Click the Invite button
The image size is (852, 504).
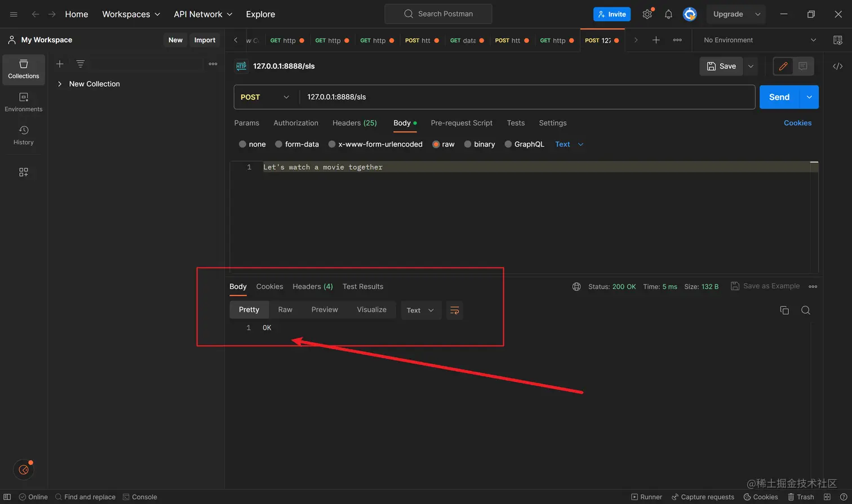pyautogui.click(x=612, y=14)
